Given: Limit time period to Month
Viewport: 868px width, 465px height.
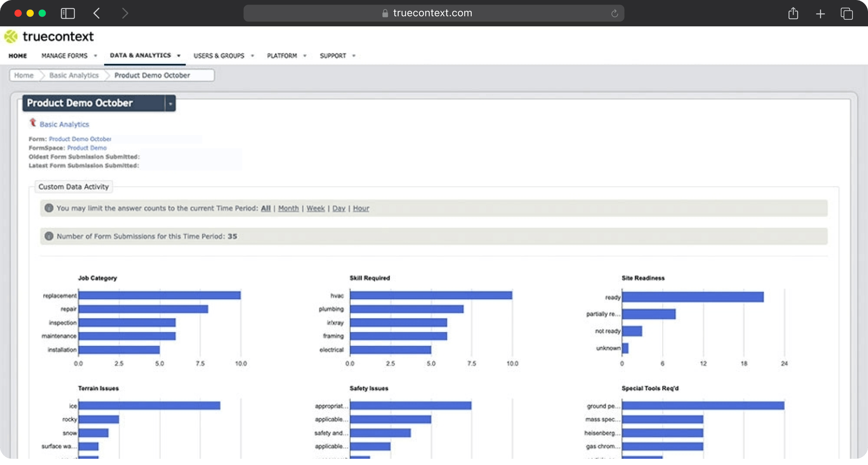Looking at the screenshot, I should (289, 208).
